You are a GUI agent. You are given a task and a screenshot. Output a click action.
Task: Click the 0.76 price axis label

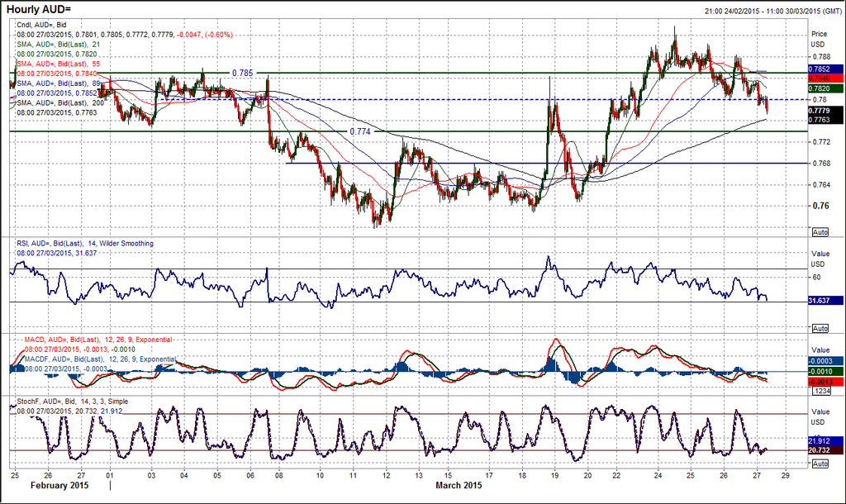point(820,206)
